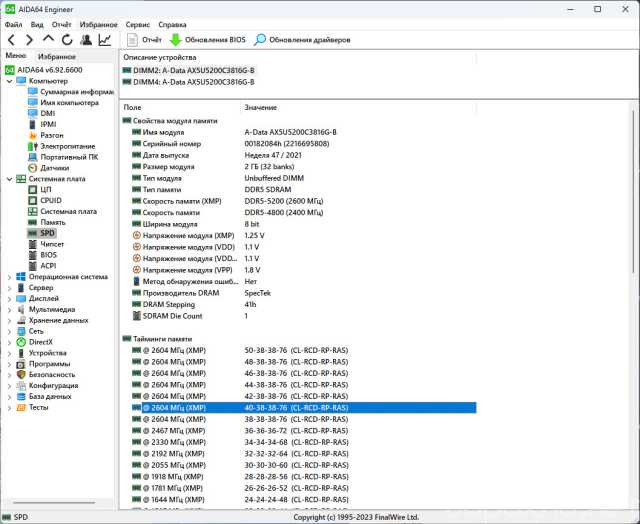Click the Back navigation arrow in toolbar
The height and width of the screenshot is (524, 640).
12,40
